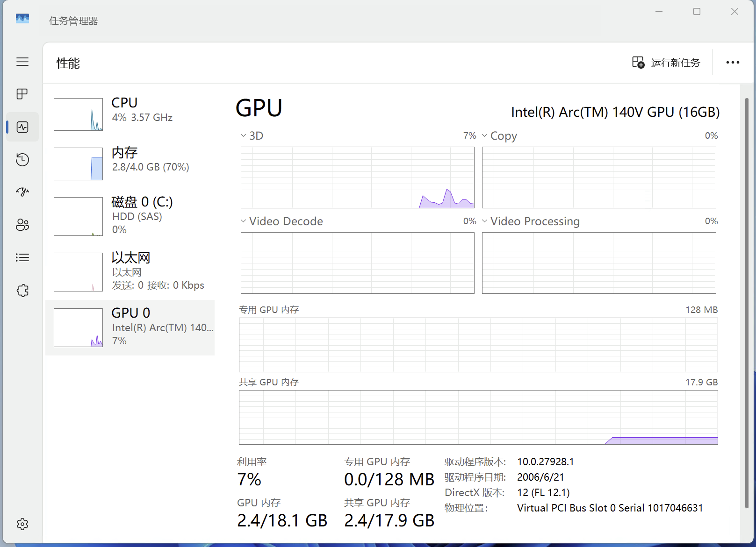Open Task Manager settings gear
The image size is (756, 547).
[22, 524]
